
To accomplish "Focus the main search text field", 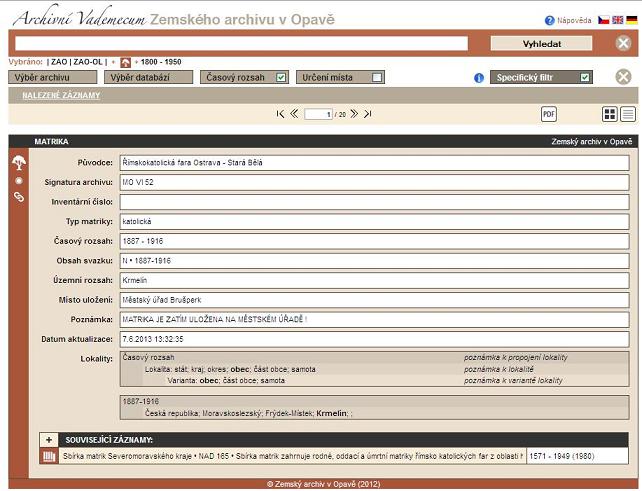I will (x=242, y=43).
